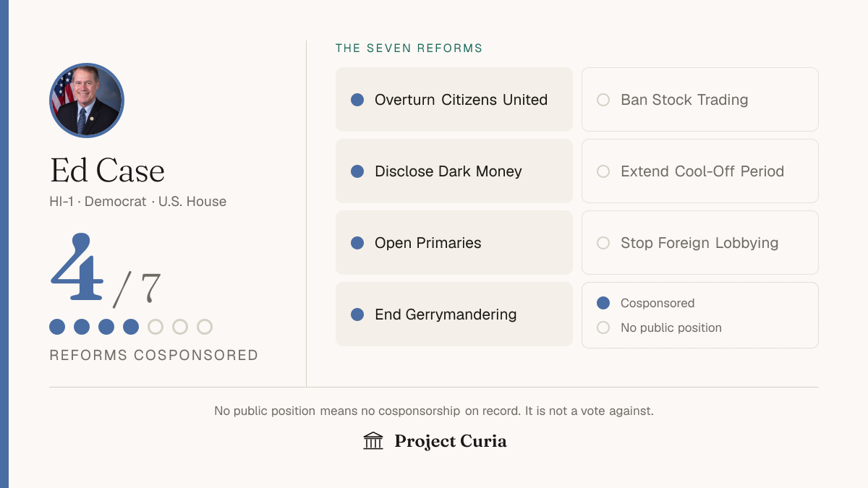Select the Ban Stock Trading reform card

[700, 100]
